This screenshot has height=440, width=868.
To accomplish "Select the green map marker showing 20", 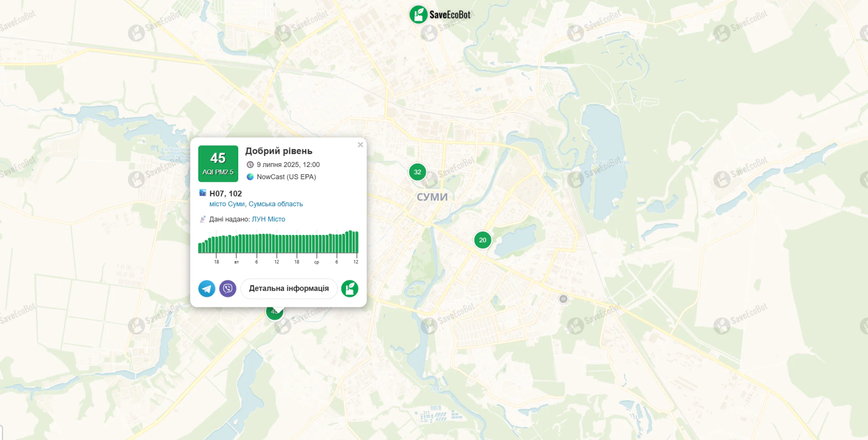I will click(x=482, y=240).
